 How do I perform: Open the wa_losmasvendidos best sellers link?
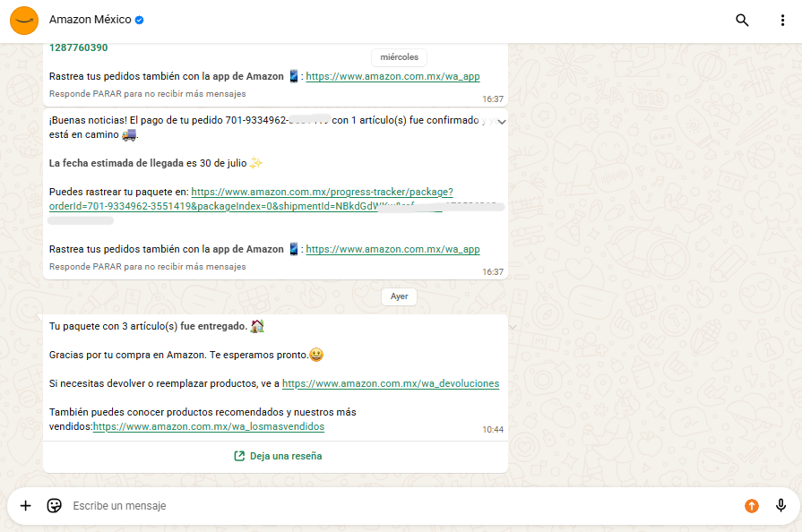coord(209,426)
